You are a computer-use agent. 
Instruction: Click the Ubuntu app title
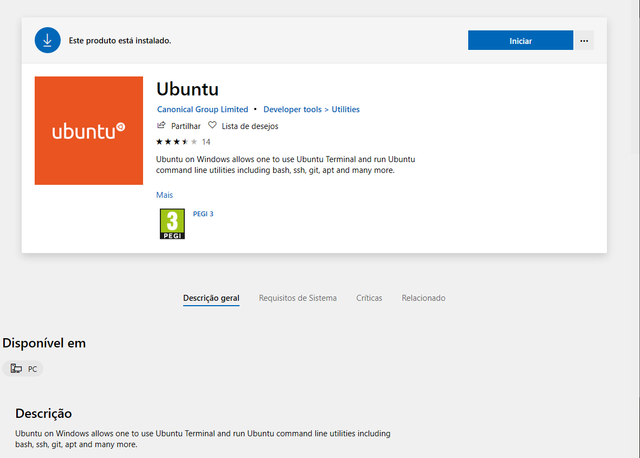[187, 89]
